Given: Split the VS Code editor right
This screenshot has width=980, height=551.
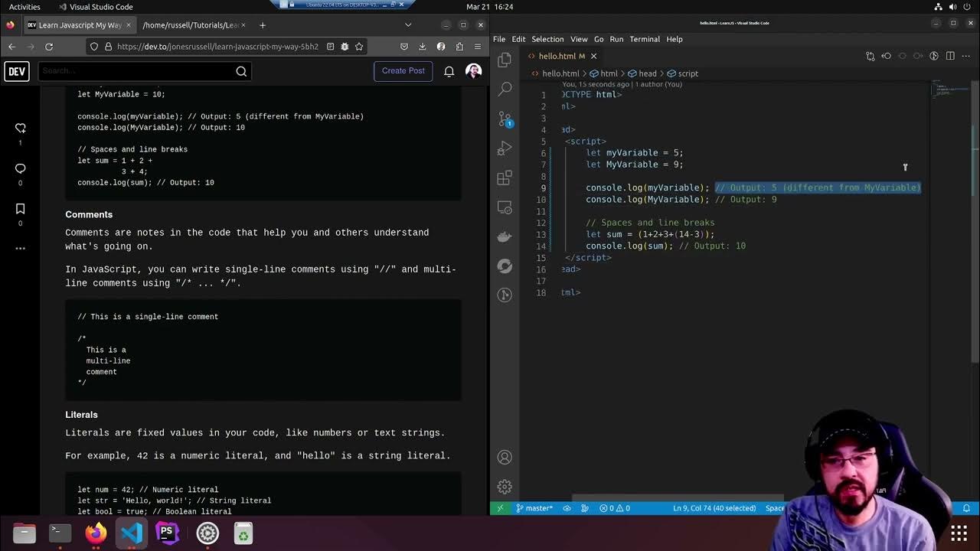Looking at the screenshot, I should click(950, 56).
